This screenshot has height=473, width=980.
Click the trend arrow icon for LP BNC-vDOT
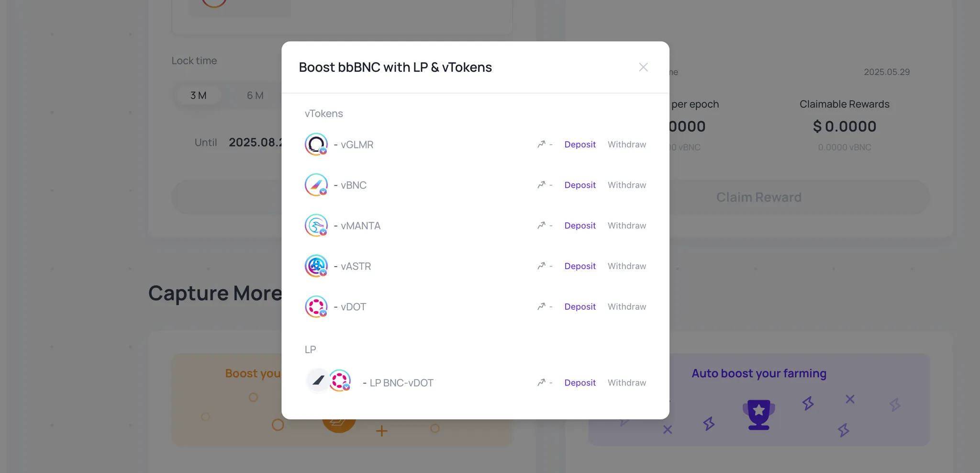(541, 383)
